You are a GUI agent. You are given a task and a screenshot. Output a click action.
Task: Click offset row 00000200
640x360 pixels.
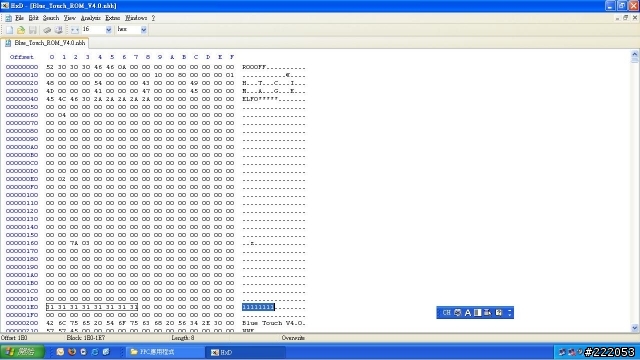22,323
